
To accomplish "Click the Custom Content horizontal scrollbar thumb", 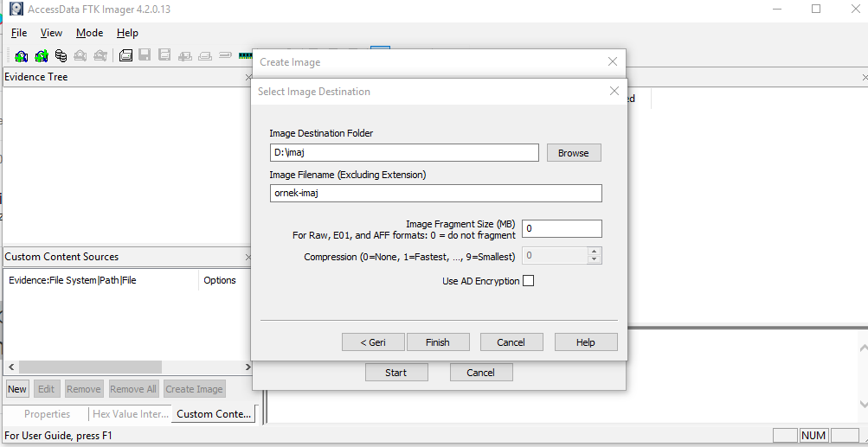I will 90,367.
